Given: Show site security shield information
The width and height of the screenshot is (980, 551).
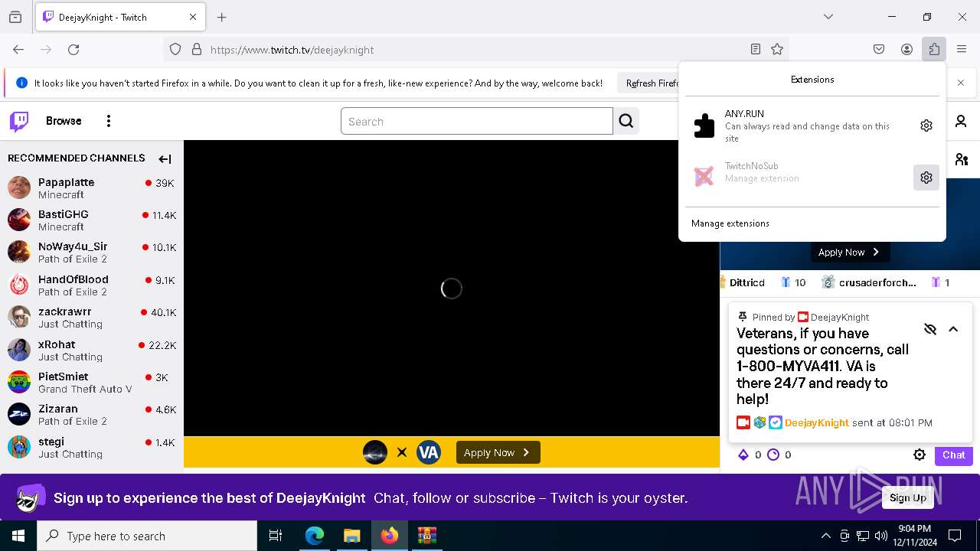Looking at the screenshot, I should [175, 49].
